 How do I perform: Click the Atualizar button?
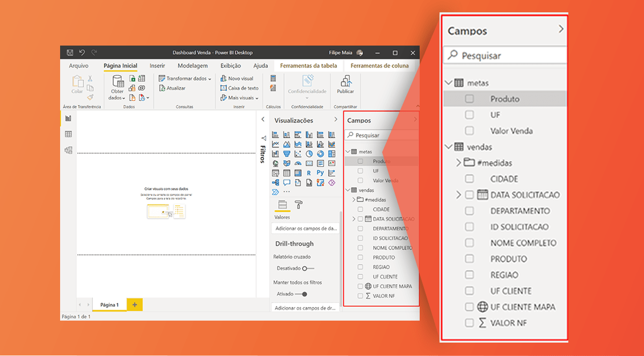[173, 88]
